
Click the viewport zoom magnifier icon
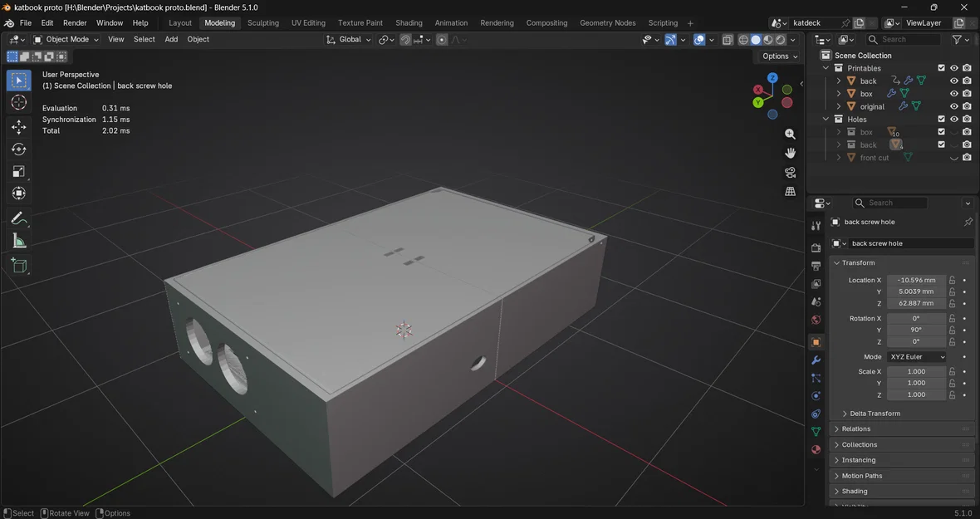point(790,135)
